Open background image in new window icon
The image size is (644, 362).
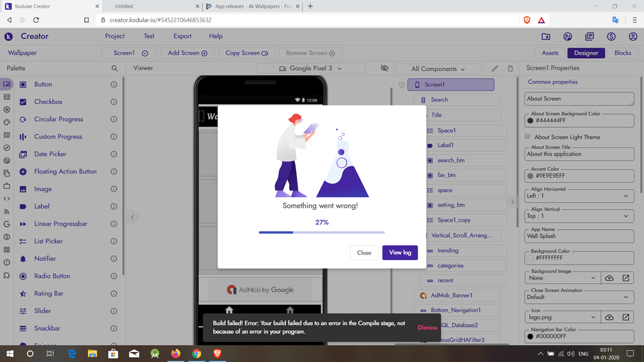pyautogui.click(x=626, y=278)
